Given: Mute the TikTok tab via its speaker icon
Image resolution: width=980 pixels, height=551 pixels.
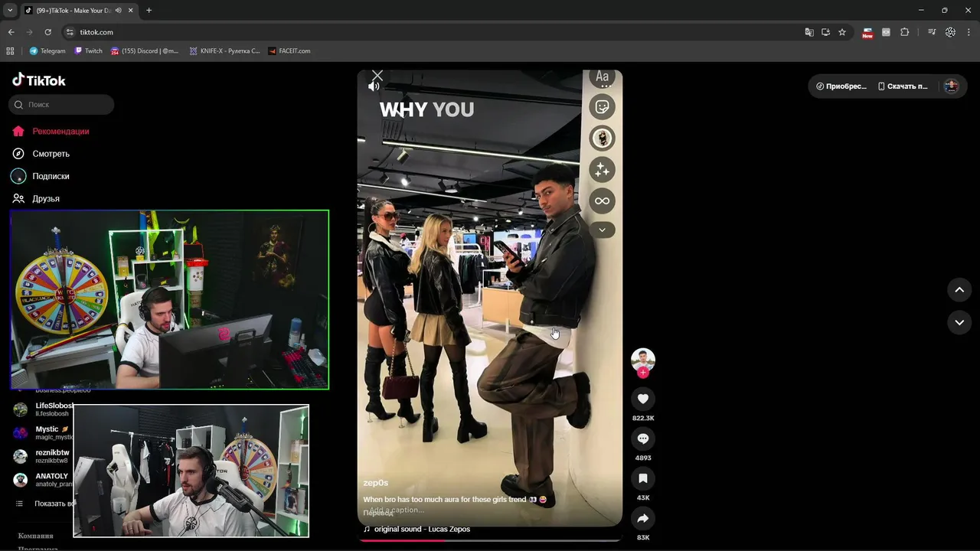Looking at the screenshot, I should click(119, 10).
